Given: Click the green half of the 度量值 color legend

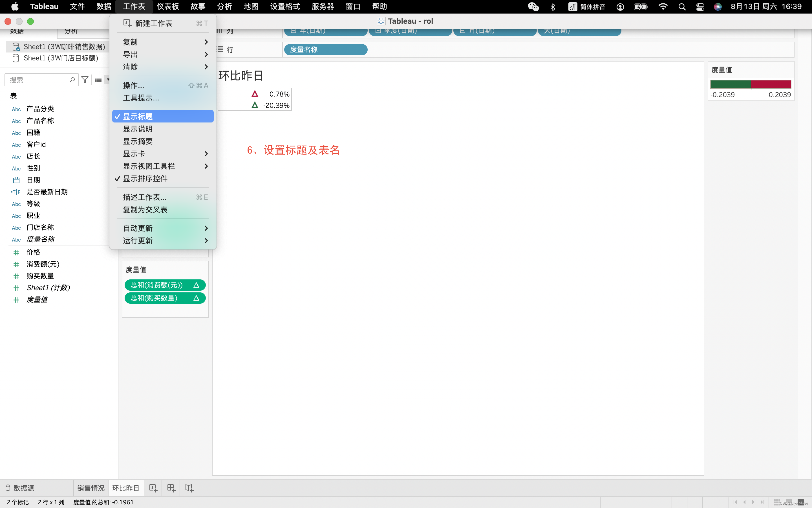Looking at the screenshot, I should point(731,84).
